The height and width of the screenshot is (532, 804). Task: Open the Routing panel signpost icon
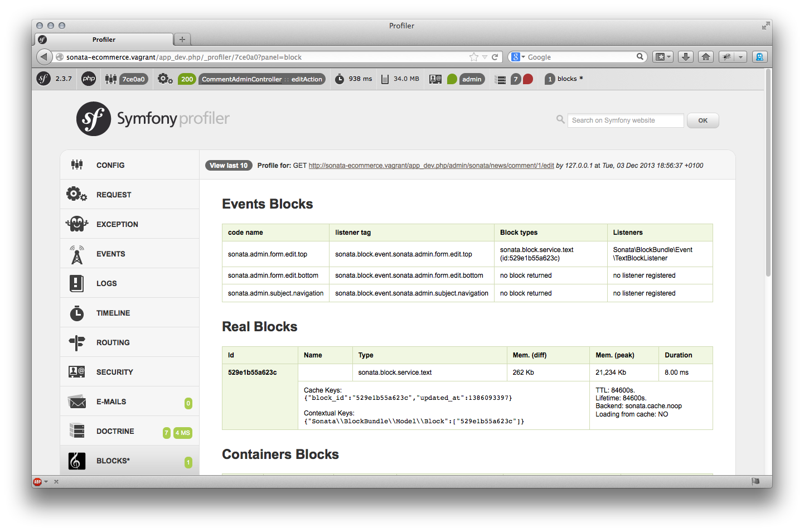pos(77,342)
